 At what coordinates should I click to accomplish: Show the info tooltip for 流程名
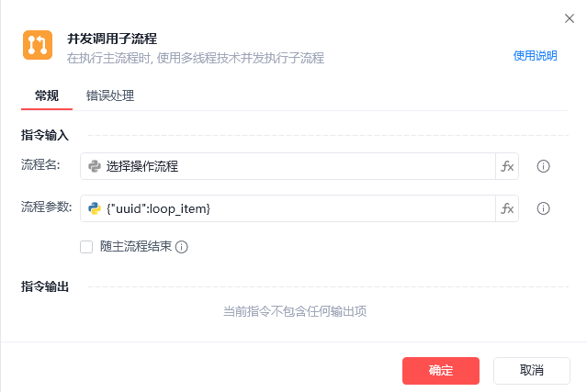(543, 166)
